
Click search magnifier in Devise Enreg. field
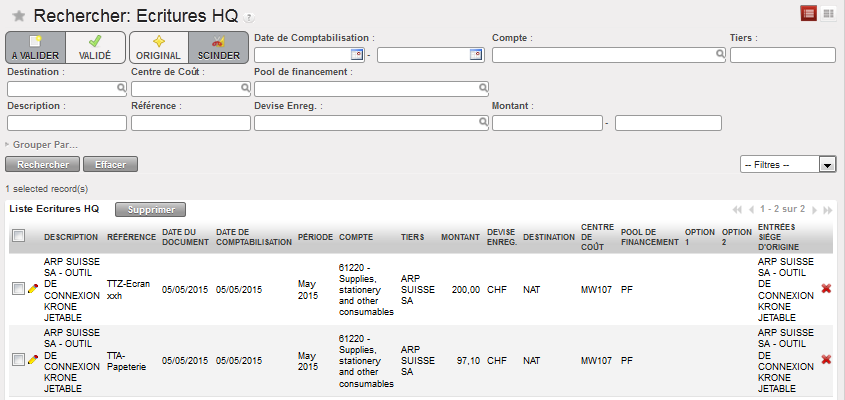[x=483, y=122]
